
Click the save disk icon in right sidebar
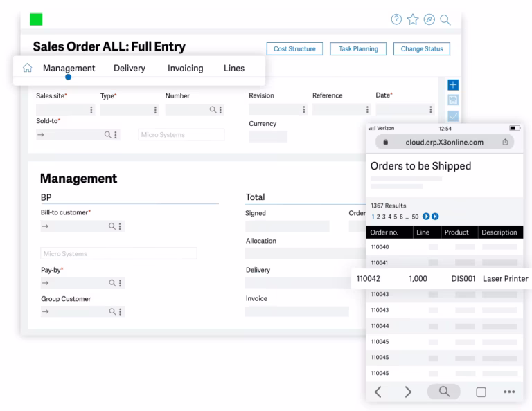pos(453,100)
